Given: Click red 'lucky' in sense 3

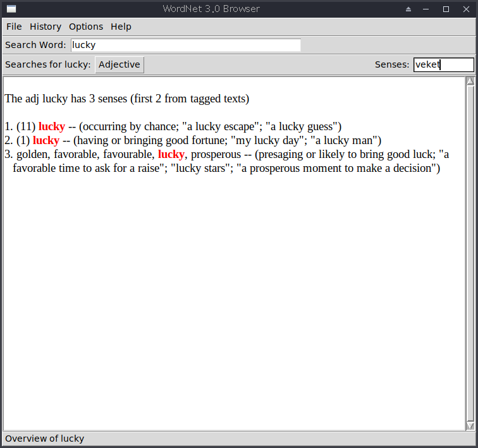Looking at the screenshot, I should tap(171, 154).
